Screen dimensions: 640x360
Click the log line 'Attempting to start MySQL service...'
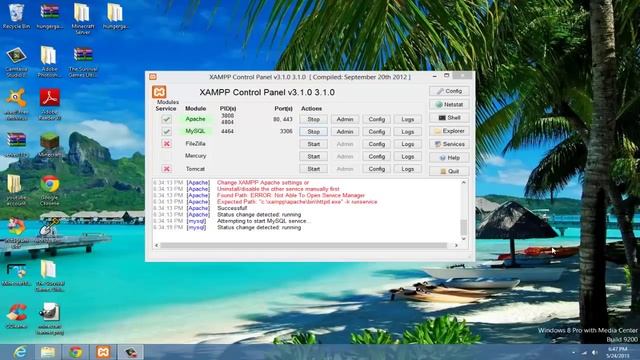(264, 221)
